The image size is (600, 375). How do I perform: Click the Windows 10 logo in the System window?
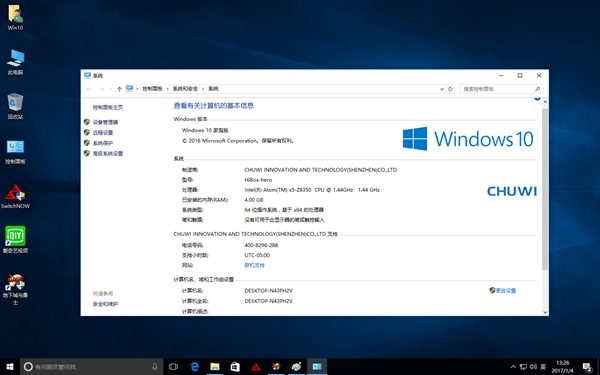click(468, 139)
